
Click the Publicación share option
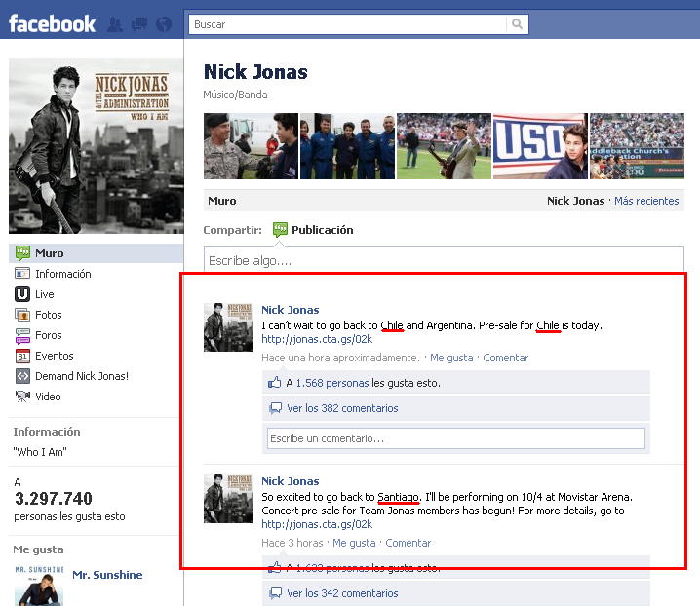tap(322, 230)
